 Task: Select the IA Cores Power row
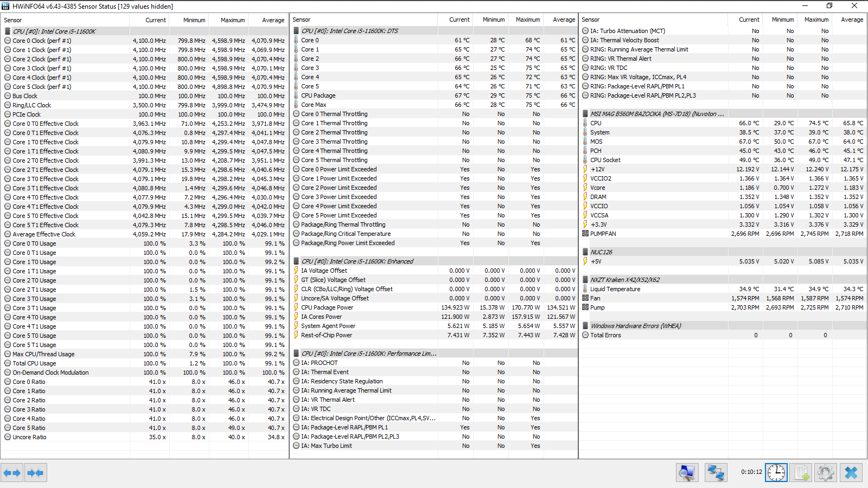pyautogui.click(x=434, y=317)
